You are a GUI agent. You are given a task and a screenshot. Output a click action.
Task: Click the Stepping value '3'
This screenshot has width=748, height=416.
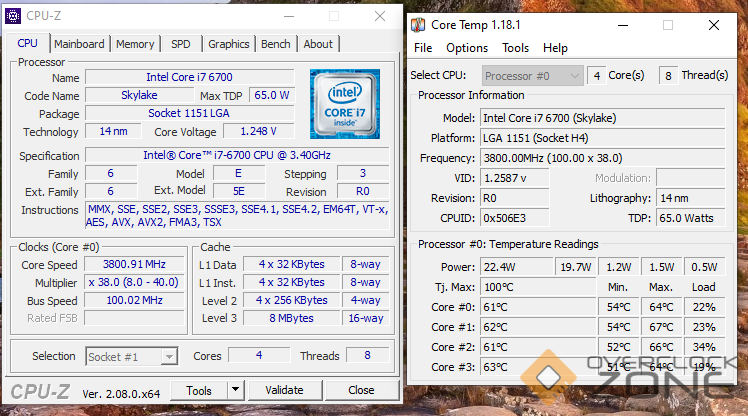[363, 173]
